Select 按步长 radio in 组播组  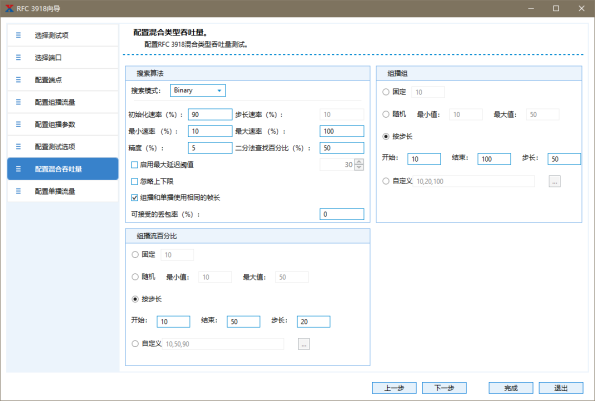(x=386, y=136)
